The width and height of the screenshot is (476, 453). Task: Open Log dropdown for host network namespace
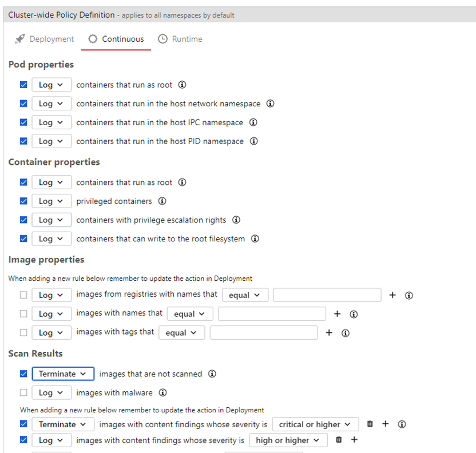51,104
